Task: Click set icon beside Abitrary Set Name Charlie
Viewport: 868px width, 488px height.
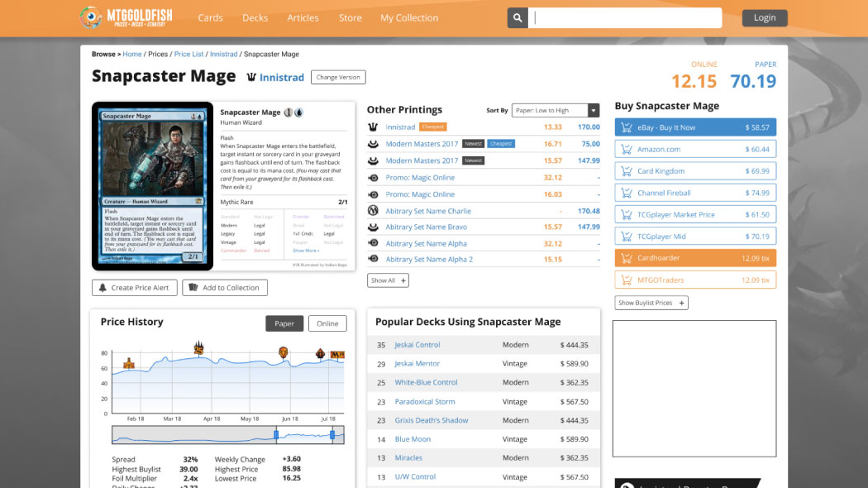Action: [x=373, y=210]
